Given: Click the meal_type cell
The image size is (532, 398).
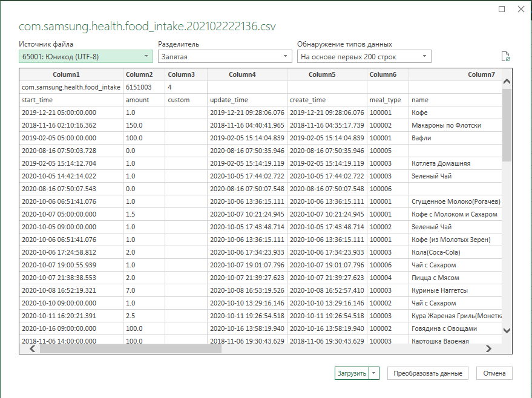Looking at the screenshot, I should point(388,100).
